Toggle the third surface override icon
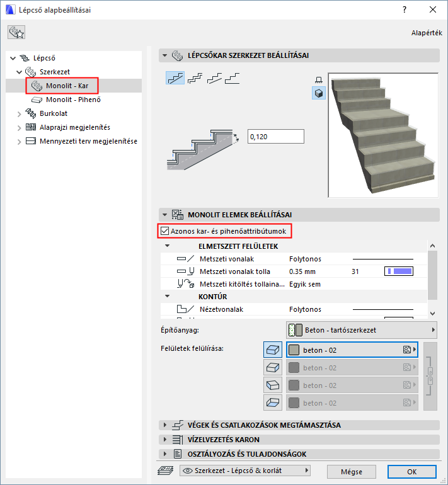448x485 pixels. click(273, 385)
